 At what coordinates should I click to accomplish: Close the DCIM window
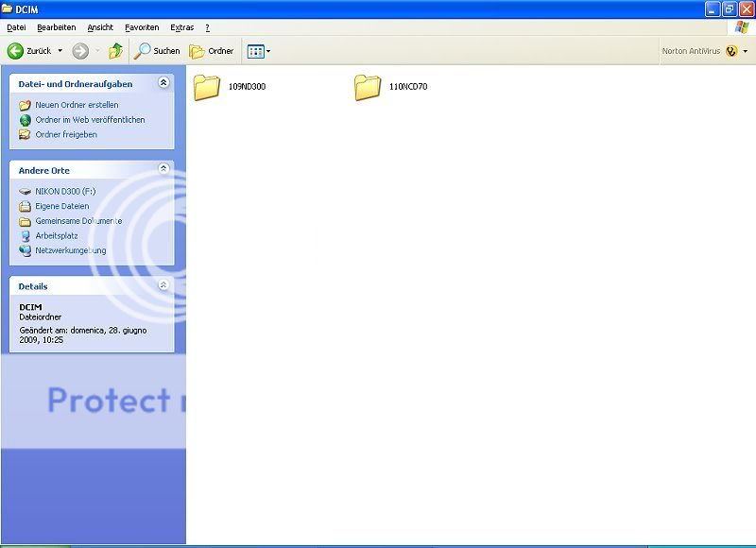point(747,9)
